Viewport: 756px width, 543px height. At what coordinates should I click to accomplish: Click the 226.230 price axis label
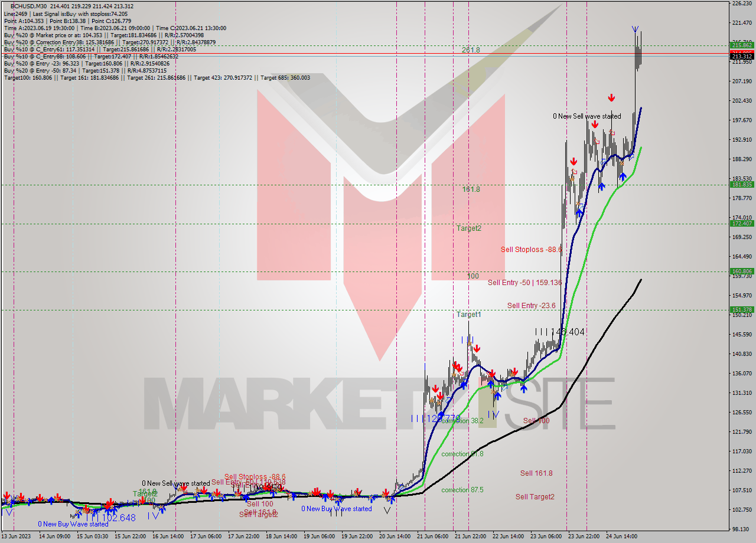pyautogui.click(x=742, y=3)
